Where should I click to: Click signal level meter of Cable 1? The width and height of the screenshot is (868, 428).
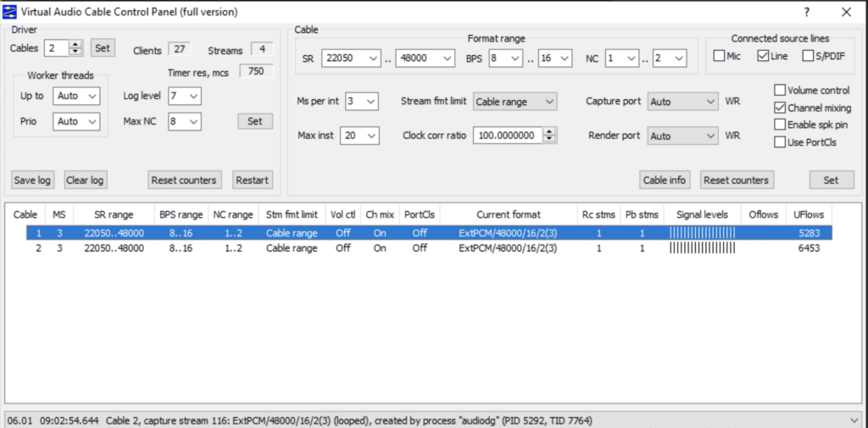pos(702,233)
